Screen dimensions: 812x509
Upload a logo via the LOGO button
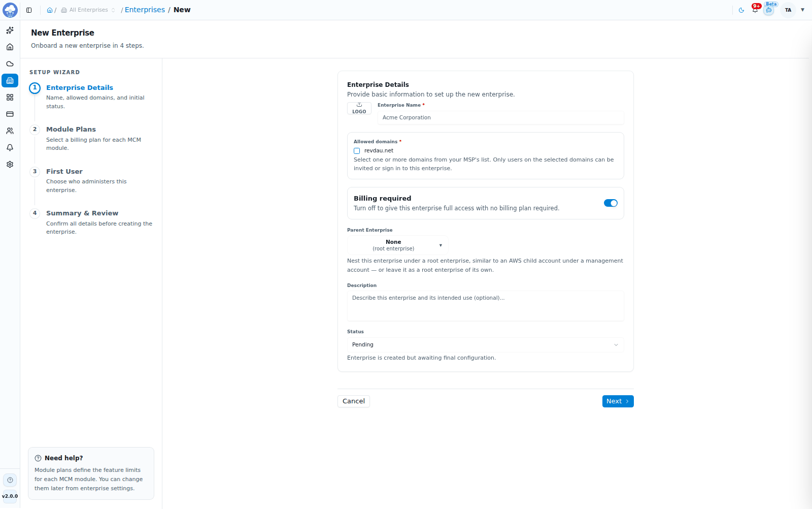tap(359, 108)
